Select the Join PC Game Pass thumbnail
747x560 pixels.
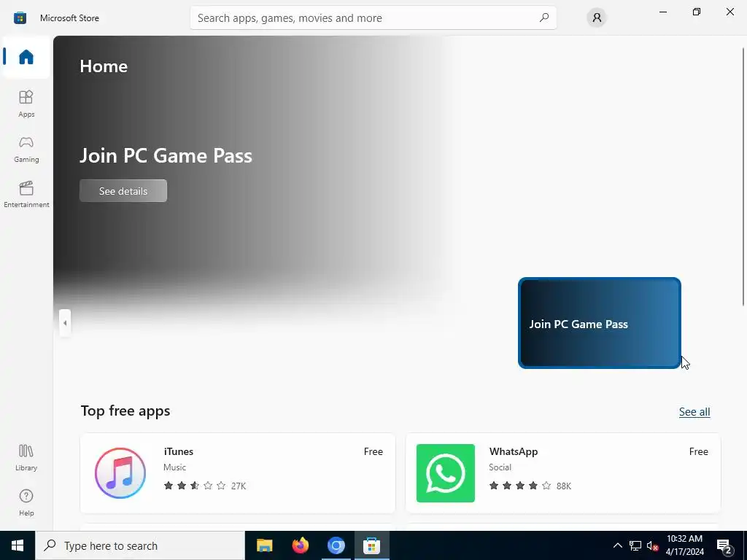click(600, 323)
